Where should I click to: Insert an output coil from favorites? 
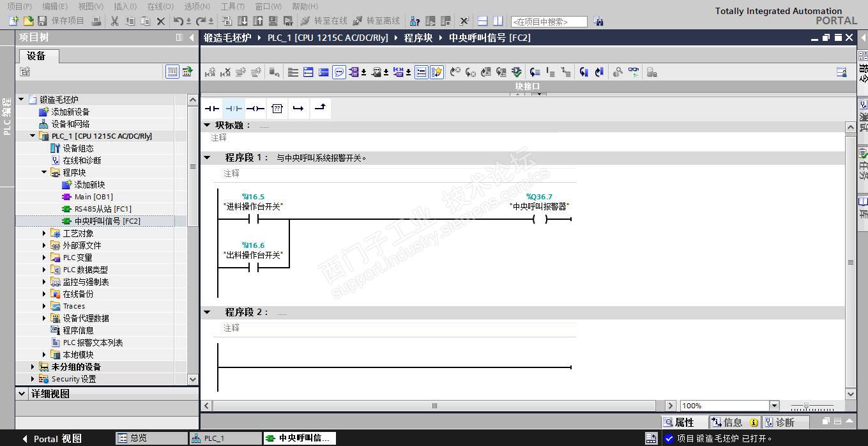coord(255,109)
